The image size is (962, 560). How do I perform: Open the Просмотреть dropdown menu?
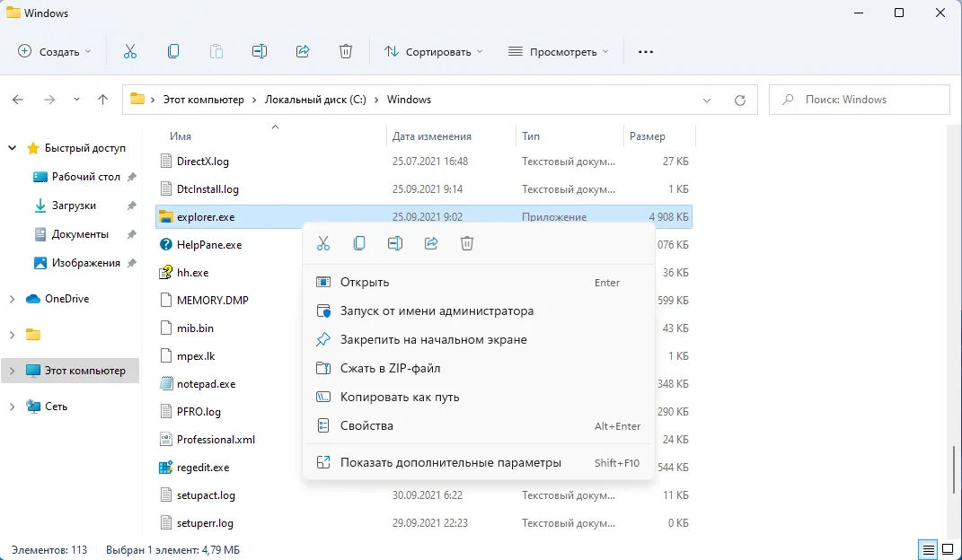[558, 51]
